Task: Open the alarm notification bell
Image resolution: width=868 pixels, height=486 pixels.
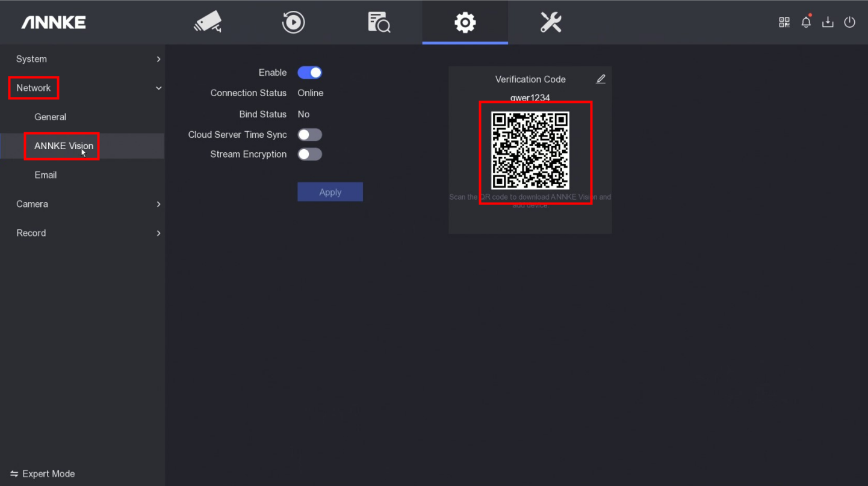Action: 806,23
